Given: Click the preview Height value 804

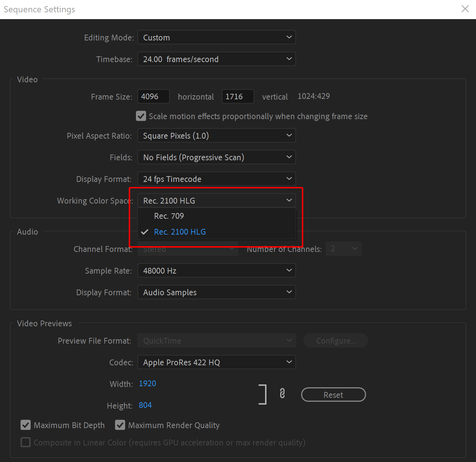Looking at the screenshot, I should [x=145, y=405].
